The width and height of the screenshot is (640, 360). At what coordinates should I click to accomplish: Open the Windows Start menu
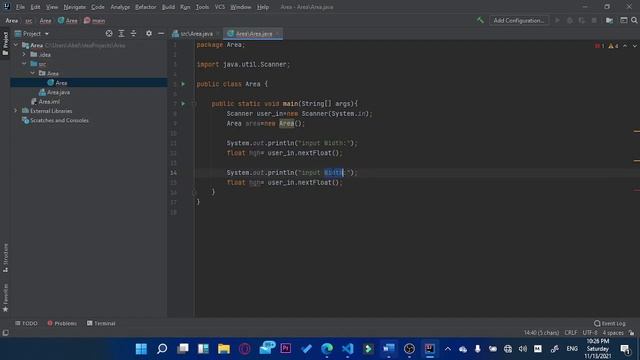pos(141,349)
